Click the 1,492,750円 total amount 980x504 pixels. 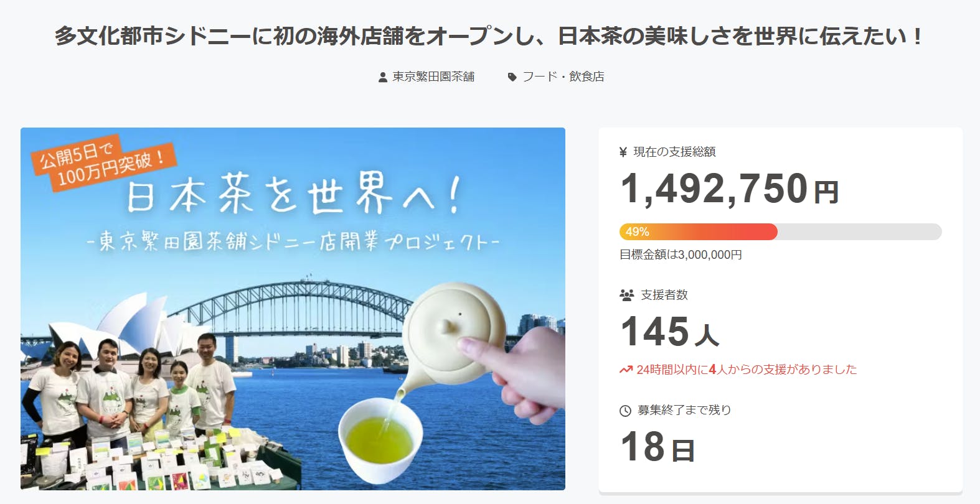pyautogui.click(x=730, y=189)
